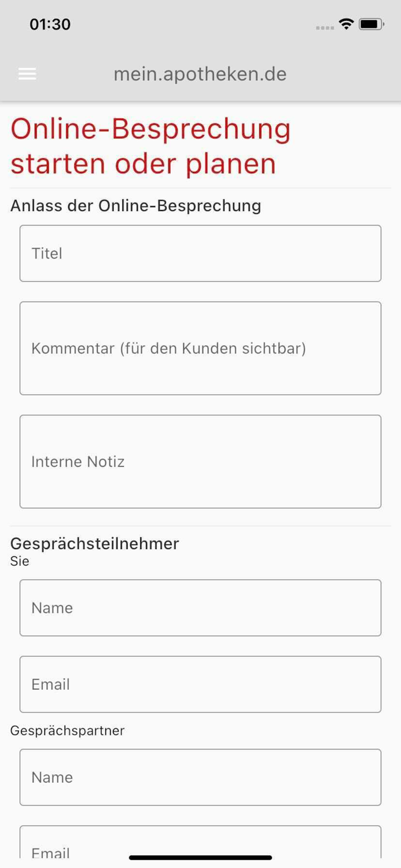Open the hamburger navigation menu
401x868 pixels.
point(27,74)
